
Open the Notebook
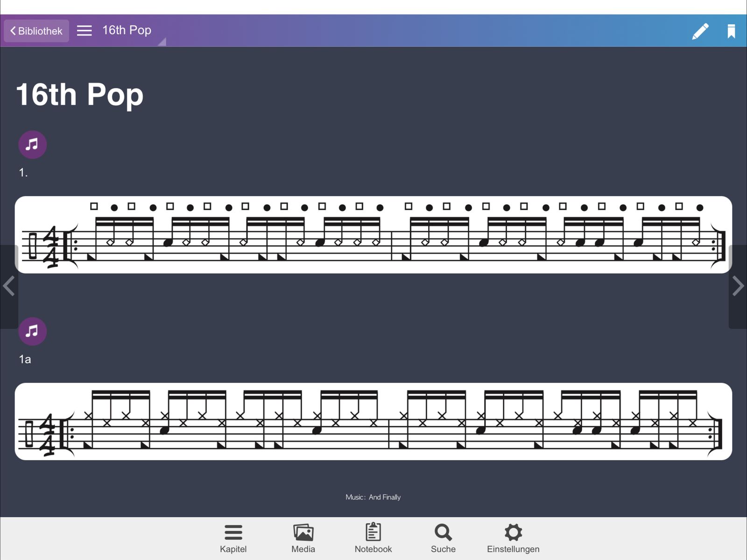pos(373,538)
